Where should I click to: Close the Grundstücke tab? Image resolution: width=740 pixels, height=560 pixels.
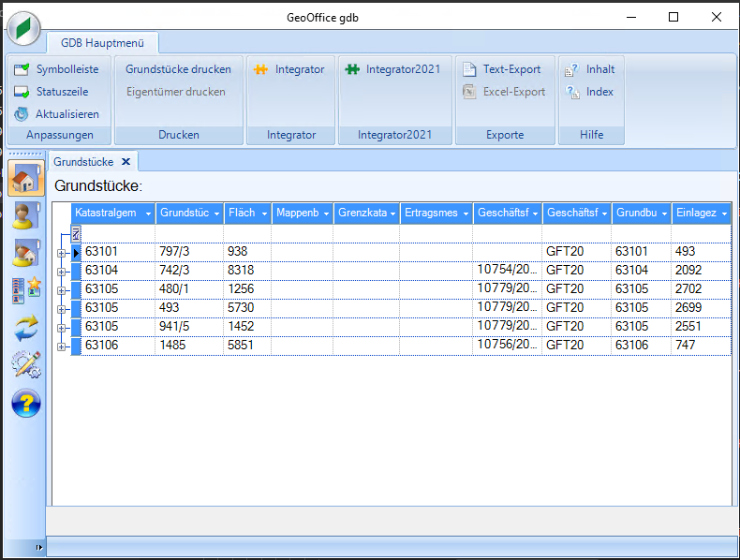coord(126,162)
